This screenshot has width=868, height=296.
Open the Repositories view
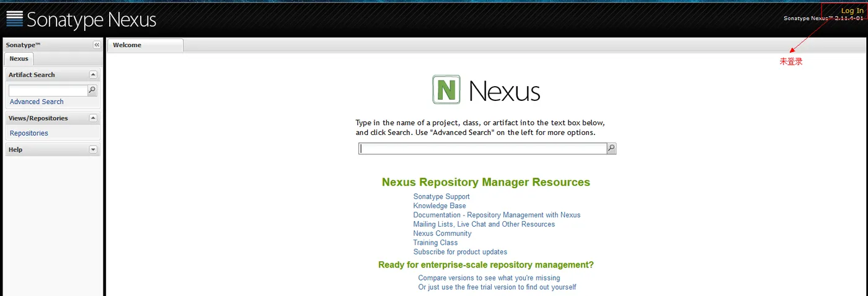(29, 133)
